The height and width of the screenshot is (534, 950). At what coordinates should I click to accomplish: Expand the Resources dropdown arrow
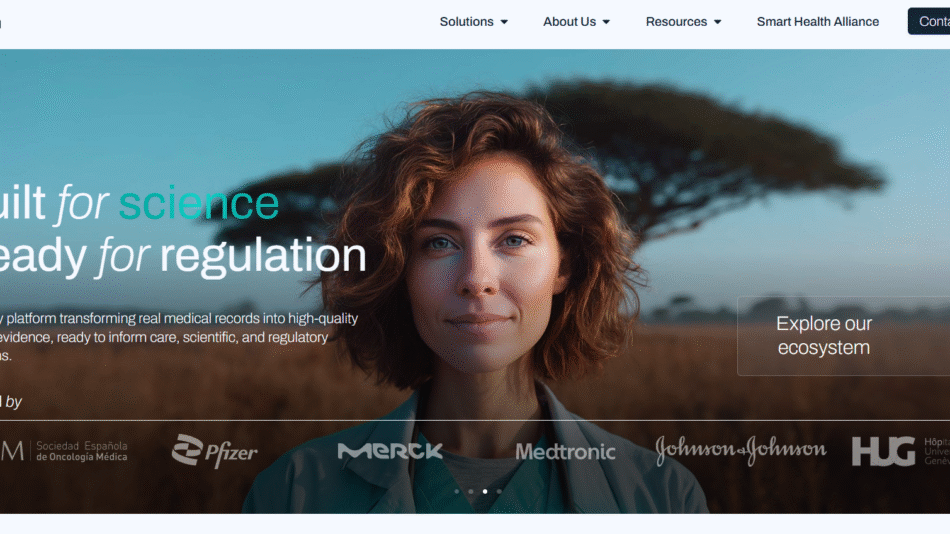(x=717, y=22)
